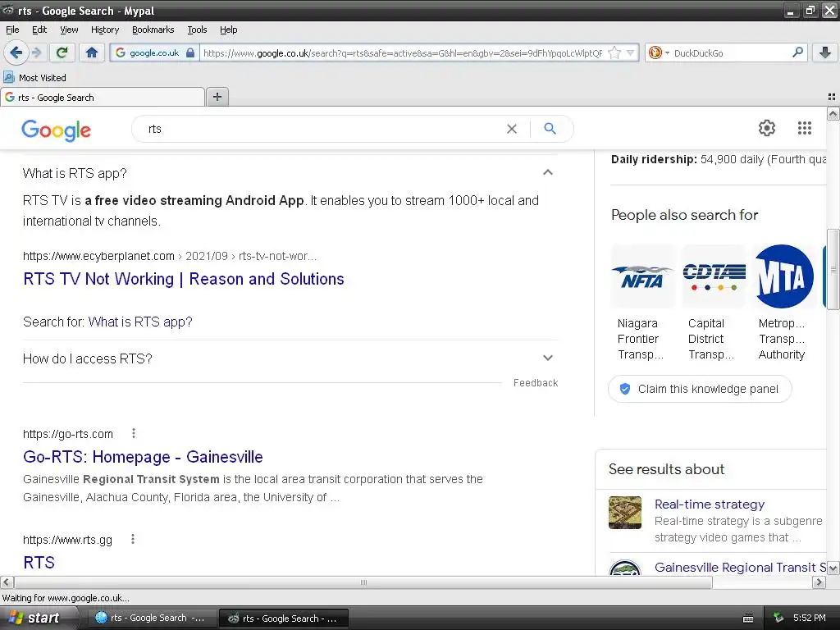Click the system tray icon beside the clock

pyautogui.click(x=778, y=618)
